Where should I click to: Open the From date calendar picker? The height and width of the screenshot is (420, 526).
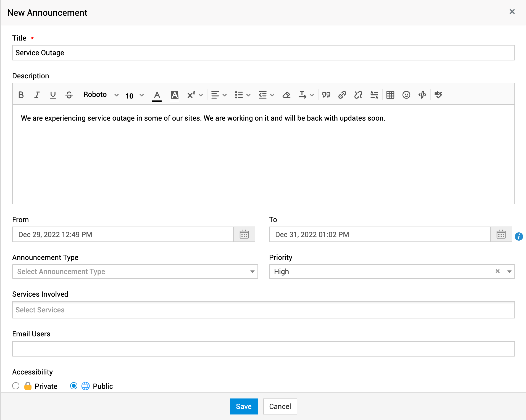click(244, 234)
